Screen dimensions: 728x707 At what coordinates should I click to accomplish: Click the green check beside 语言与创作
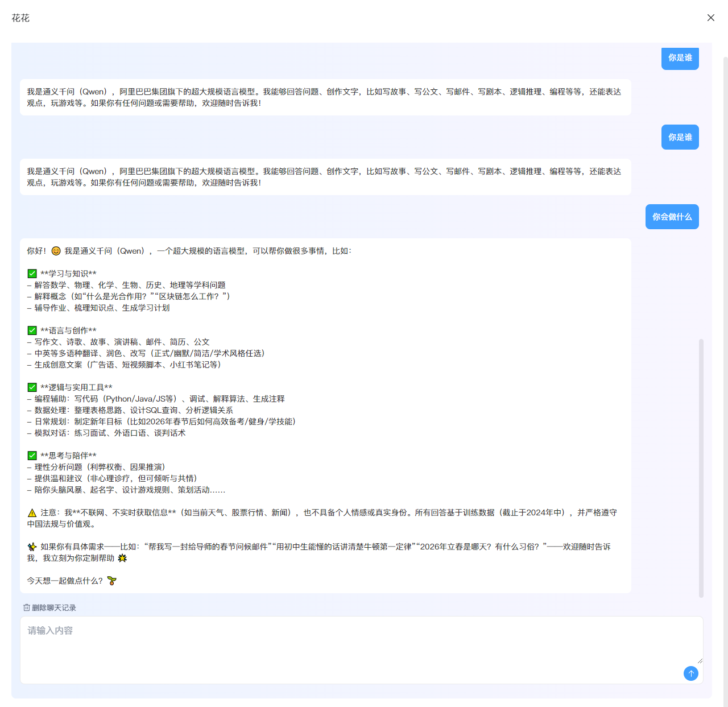click(x=32, y=330)
